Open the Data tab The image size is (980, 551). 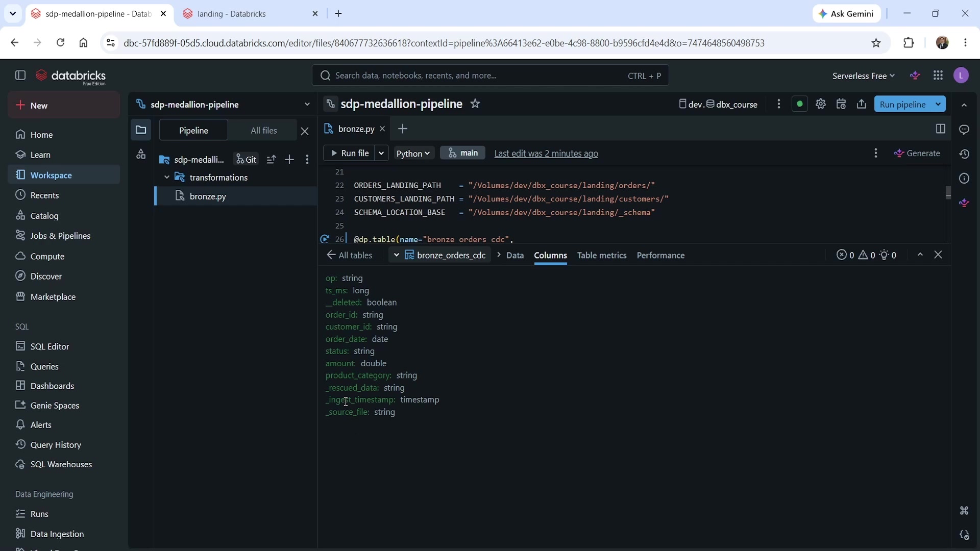pyautogui.click(x=515, y=256)
